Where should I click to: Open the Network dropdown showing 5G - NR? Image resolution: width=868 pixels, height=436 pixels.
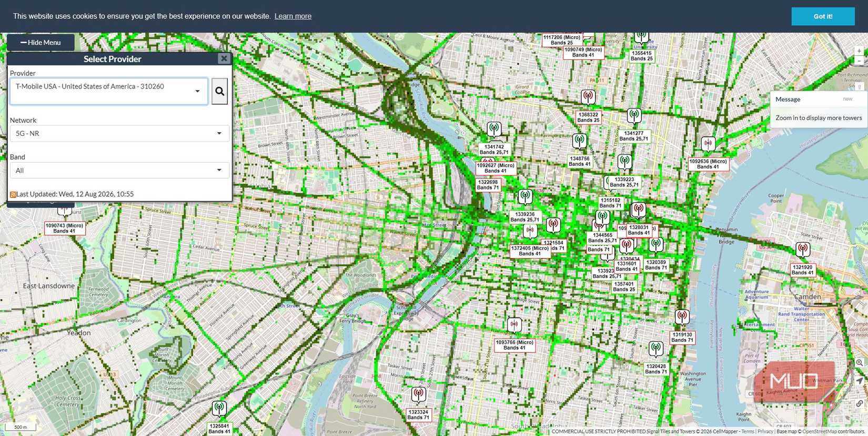click(x=119, y=133)
